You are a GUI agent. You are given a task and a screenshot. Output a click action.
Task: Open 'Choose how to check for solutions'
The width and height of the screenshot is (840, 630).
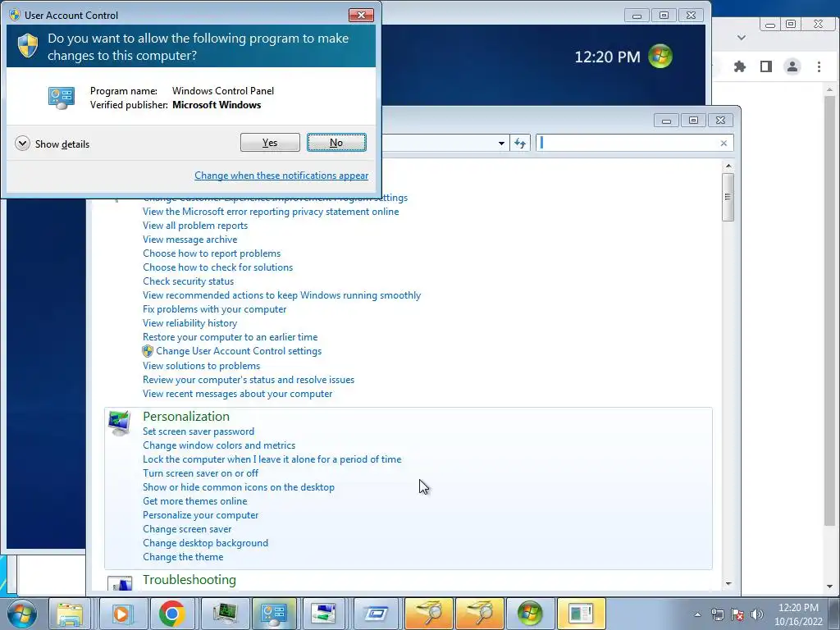tap(217, 267)
